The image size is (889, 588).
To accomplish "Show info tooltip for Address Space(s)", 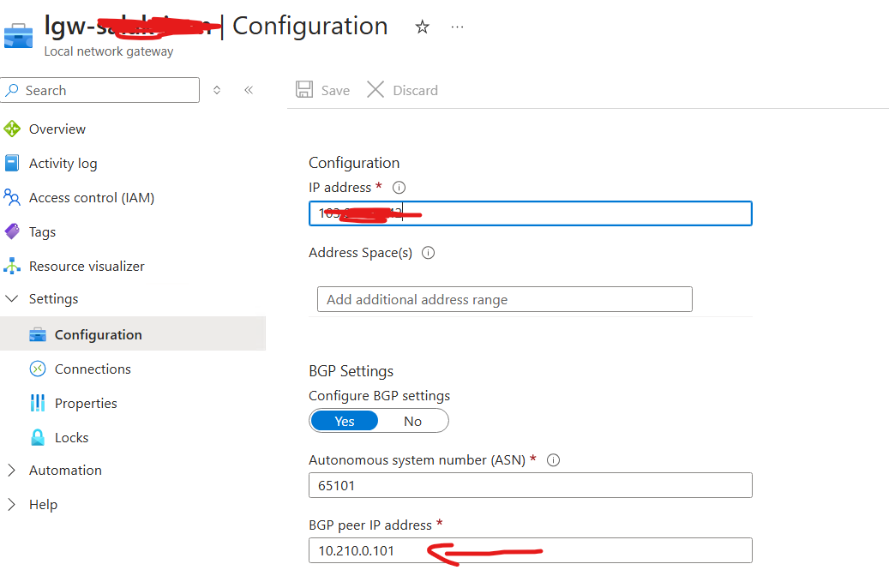I will pyautogui.click(x=428, y=253).
